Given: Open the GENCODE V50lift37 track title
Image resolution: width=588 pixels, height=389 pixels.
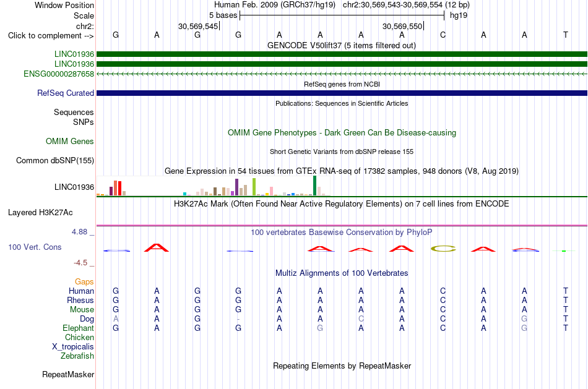Looking at the screenshot, I should pyautogui.click(x=342, y=45).
